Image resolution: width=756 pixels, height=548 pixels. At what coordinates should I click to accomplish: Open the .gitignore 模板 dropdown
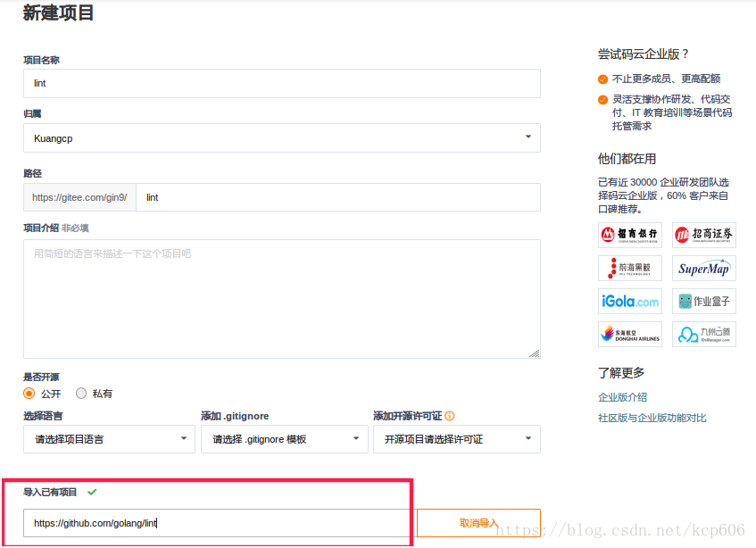(285, 439)
